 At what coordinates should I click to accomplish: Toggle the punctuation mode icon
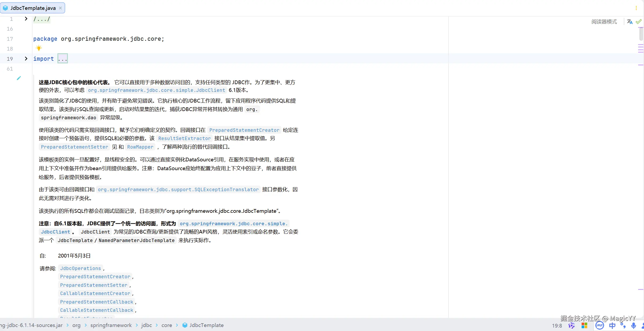tap(623, 325)
